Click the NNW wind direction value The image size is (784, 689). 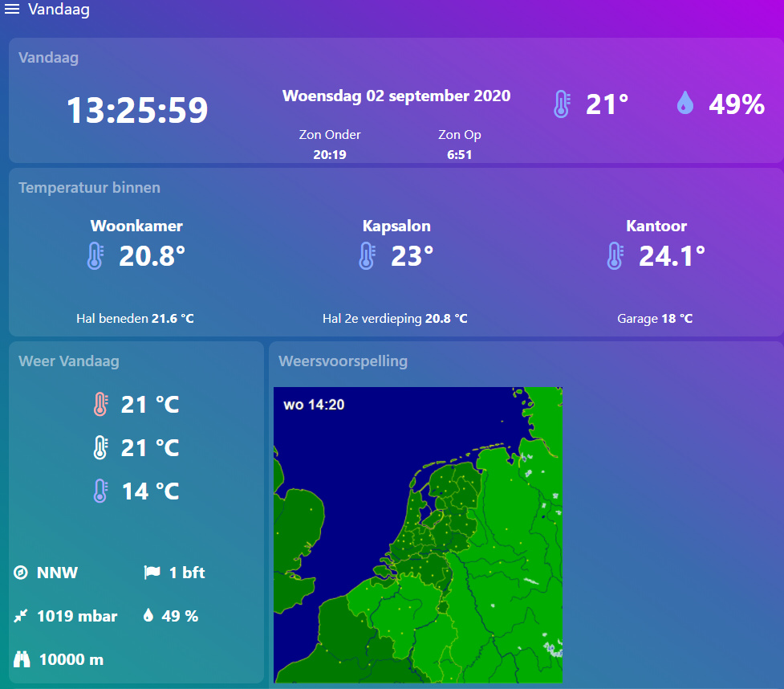[x=58, y=573]
